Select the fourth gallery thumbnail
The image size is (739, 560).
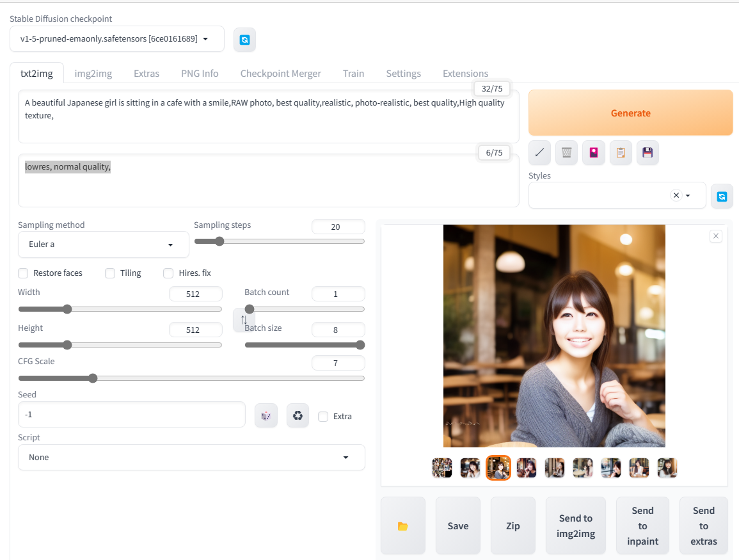527,468
